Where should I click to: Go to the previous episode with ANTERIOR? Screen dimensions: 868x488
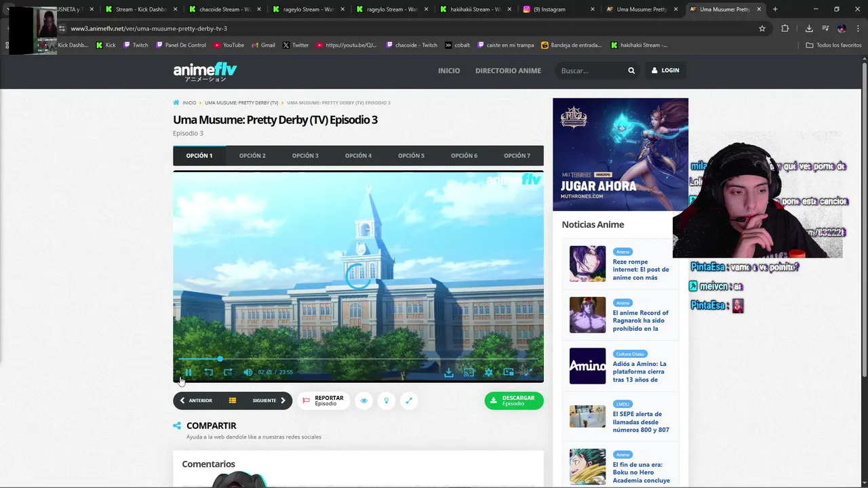[x=196, y=401]
